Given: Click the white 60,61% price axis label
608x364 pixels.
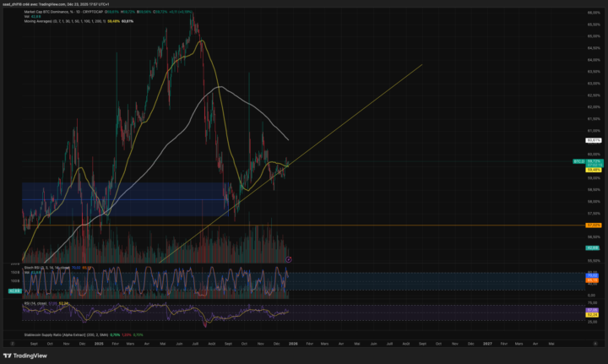Looking at the screenshot, I should pyautogui.click(x=594, y=140).
